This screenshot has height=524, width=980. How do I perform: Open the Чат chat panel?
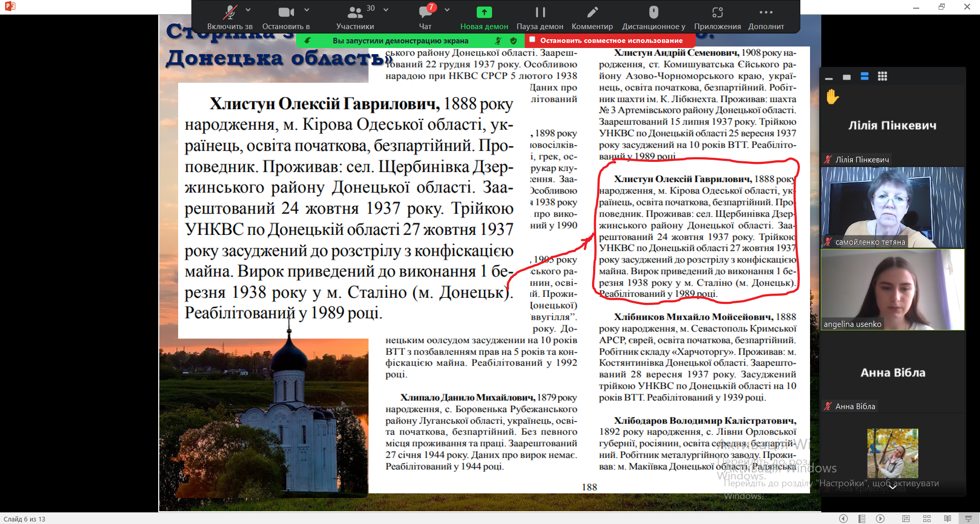coord(425,17)
